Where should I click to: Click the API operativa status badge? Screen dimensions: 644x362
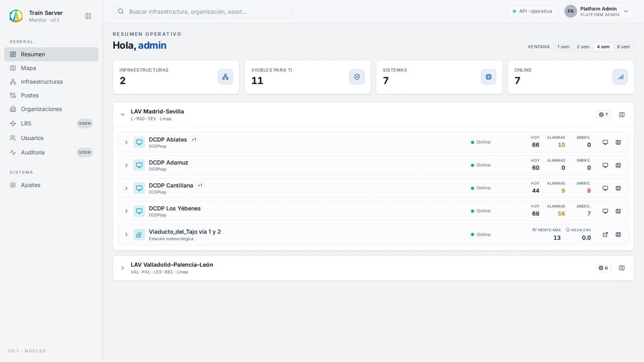coord(533,11)
